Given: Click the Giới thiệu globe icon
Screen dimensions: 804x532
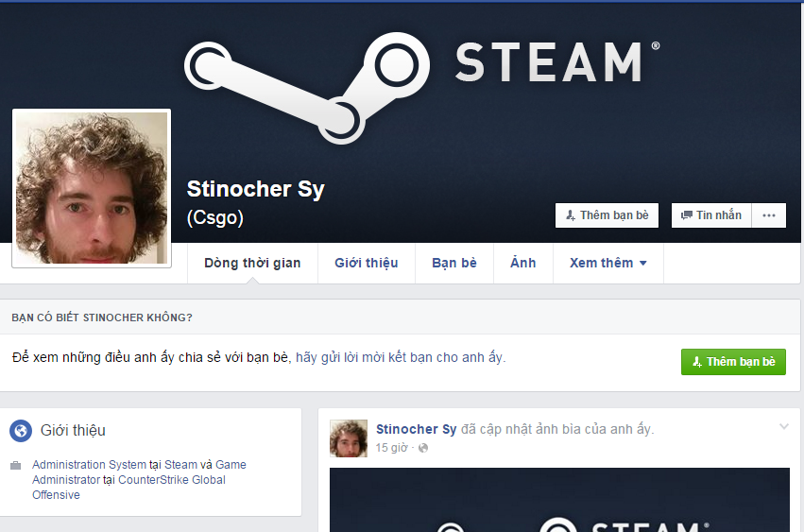Looking at the screenshot, I should 21,431.
